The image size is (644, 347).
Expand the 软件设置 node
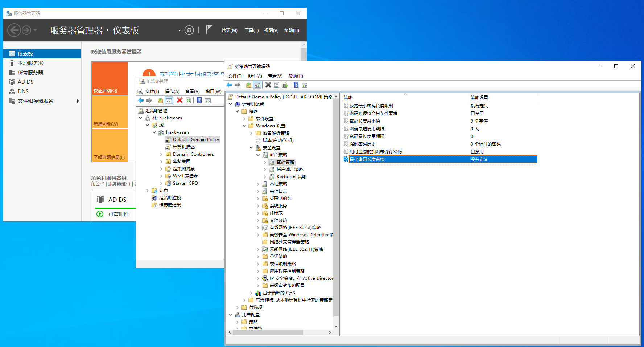tap(244, 119)
